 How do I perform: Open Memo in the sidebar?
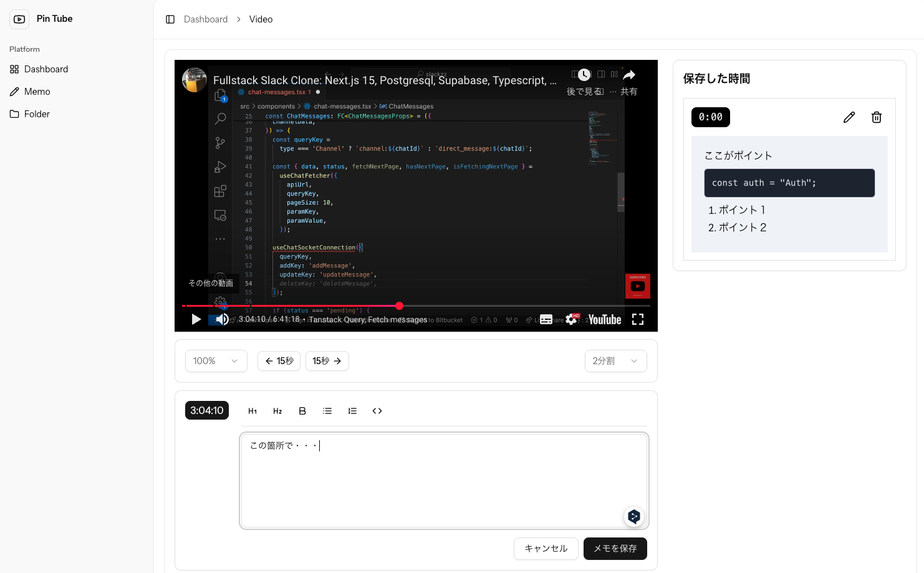pos(37,92)
